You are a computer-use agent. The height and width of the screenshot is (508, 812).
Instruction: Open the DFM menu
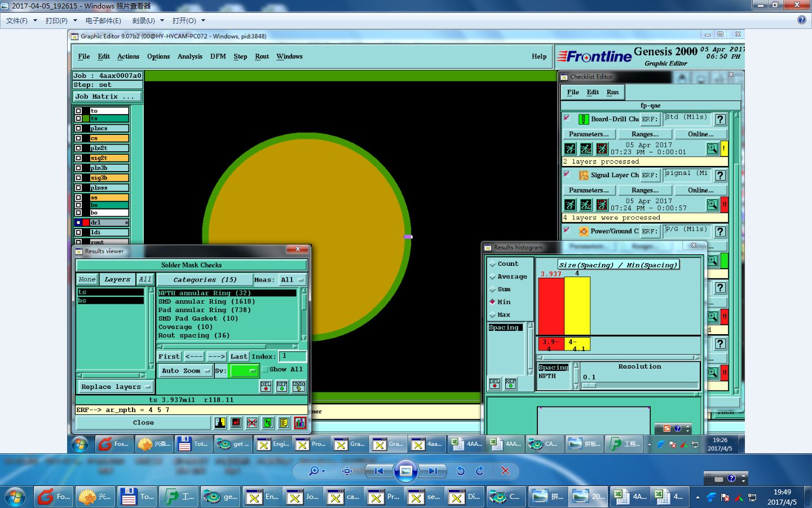(218, 56)
